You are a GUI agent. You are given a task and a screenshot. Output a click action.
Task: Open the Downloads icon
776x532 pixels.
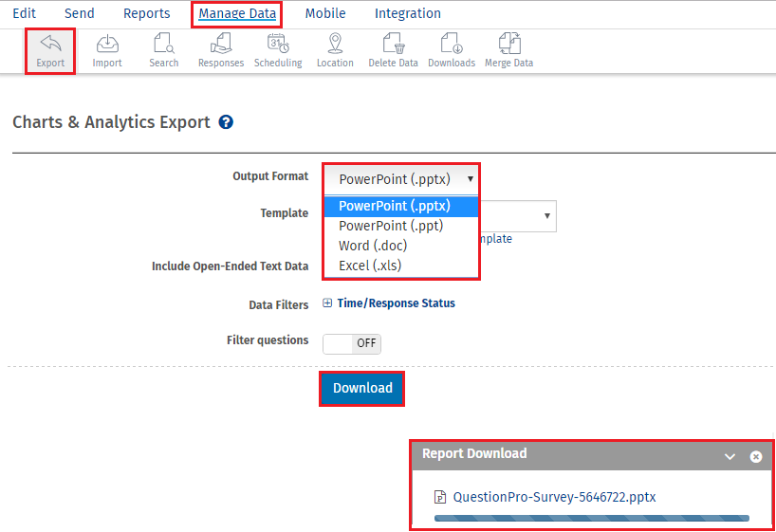452,44
